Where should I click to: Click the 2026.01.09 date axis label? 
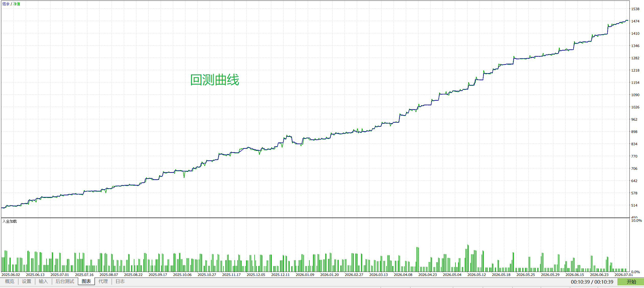(x=305, y=275)
